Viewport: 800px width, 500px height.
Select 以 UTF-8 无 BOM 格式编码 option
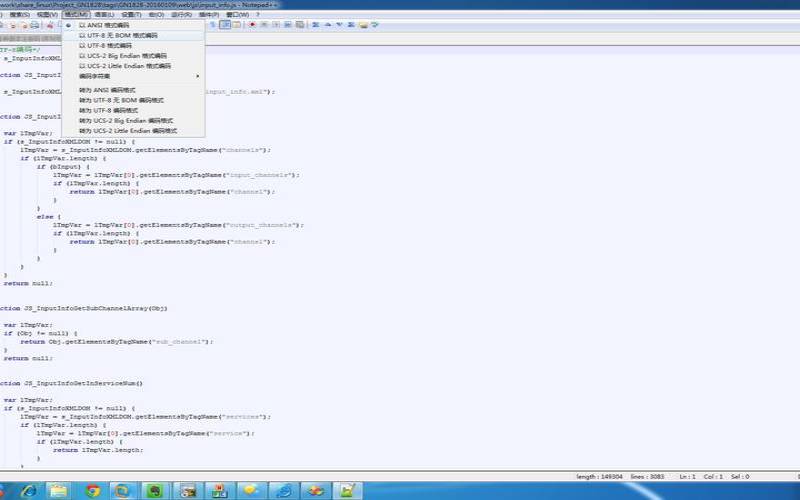click(134, 35)
